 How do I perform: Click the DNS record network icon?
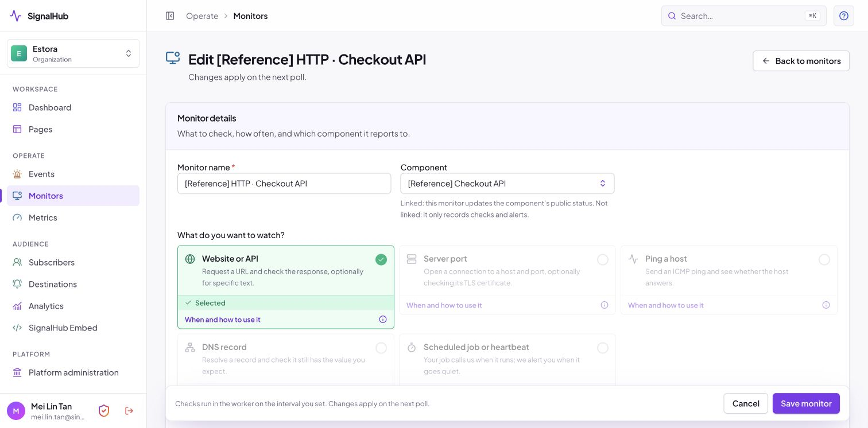point(190,348)
